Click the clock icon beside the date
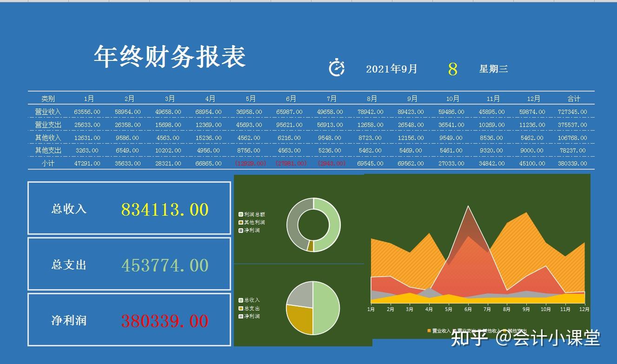Screen dimensions: 617x364 tap(336, 68)
